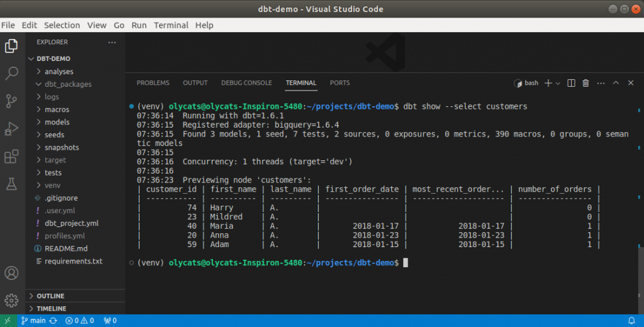Expand the snapshots folder

point(75,148)
